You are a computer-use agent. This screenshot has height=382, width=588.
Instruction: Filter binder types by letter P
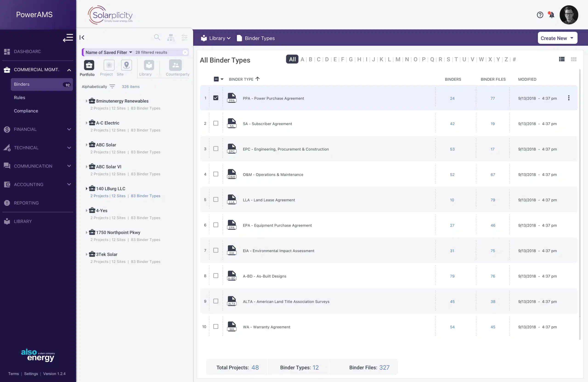[x=424, y=59]
